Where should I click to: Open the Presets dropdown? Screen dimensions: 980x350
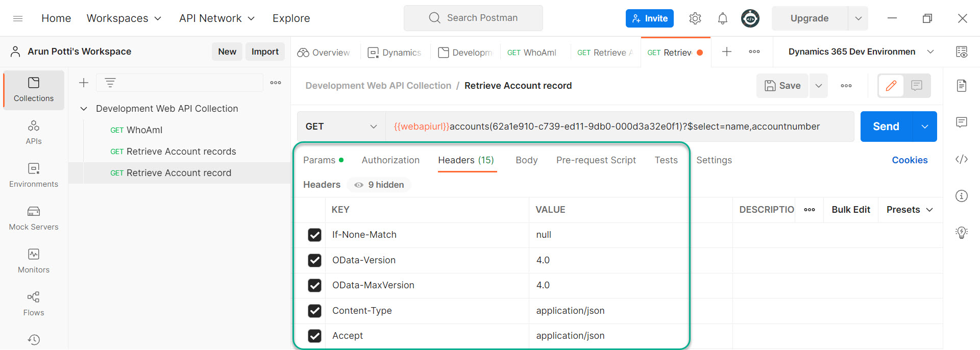click(910, 210)
